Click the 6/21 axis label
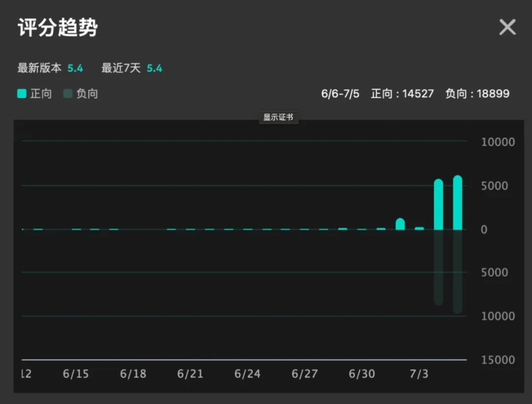 (x=190, y=374)
